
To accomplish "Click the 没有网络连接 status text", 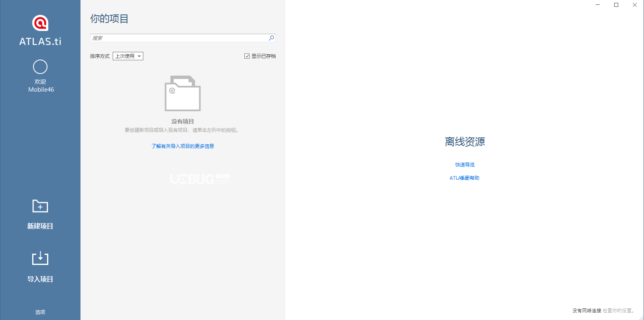I will tap(587, 311).
